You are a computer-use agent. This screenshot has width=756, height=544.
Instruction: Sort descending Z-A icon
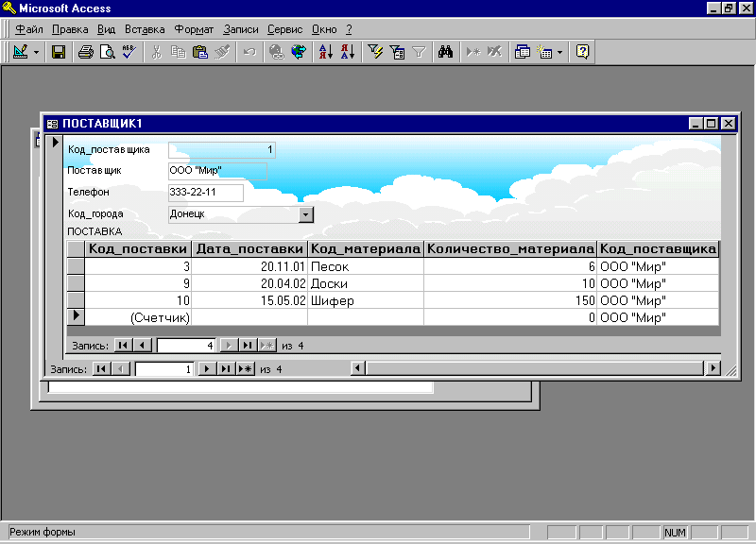coord(348,52)
